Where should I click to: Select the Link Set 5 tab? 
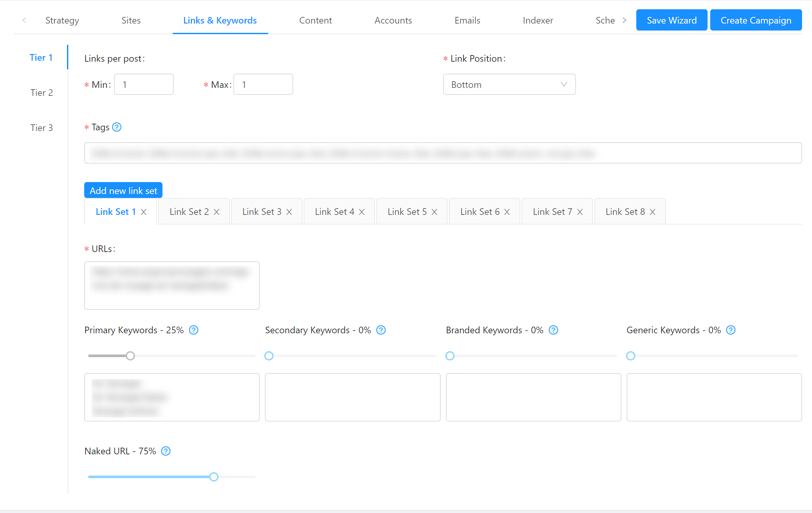407,212
